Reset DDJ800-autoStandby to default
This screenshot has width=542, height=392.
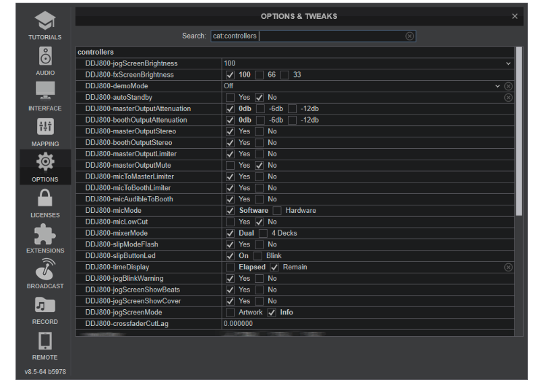(x=508, y=98)
